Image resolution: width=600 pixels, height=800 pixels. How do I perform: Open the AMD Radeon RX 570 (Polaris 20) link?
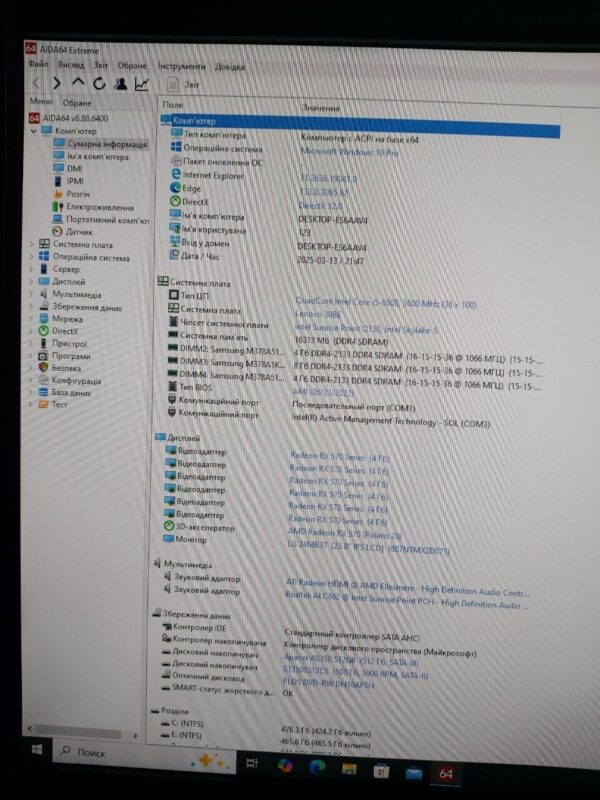(344, 534)
